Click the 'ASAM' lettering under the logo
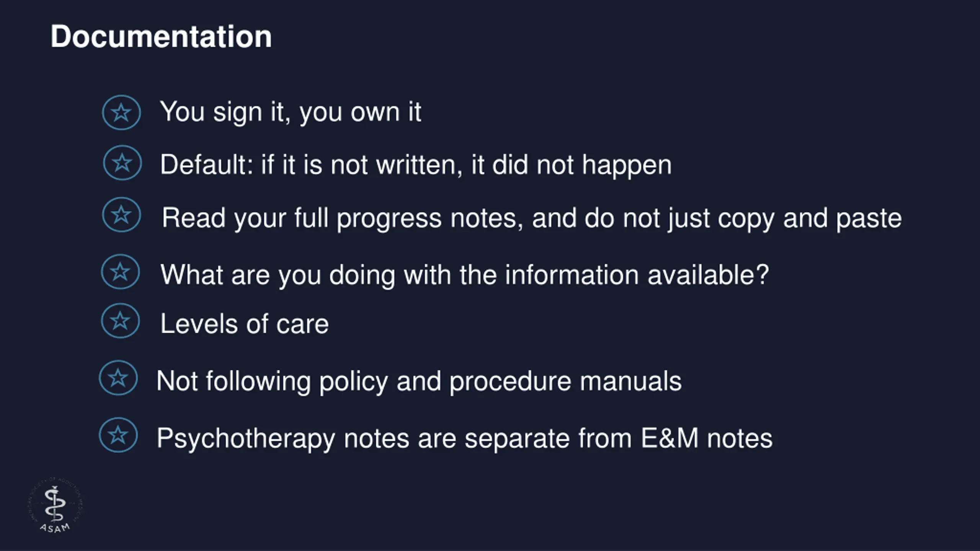Viewport: 980px width, 551px height. coord(55,528)
